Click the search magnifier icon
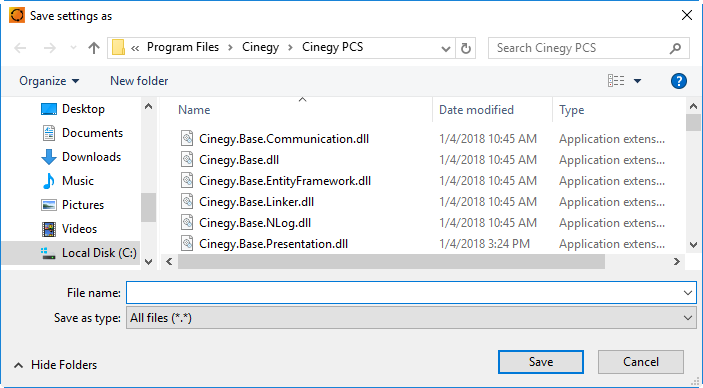 (675, 48)
